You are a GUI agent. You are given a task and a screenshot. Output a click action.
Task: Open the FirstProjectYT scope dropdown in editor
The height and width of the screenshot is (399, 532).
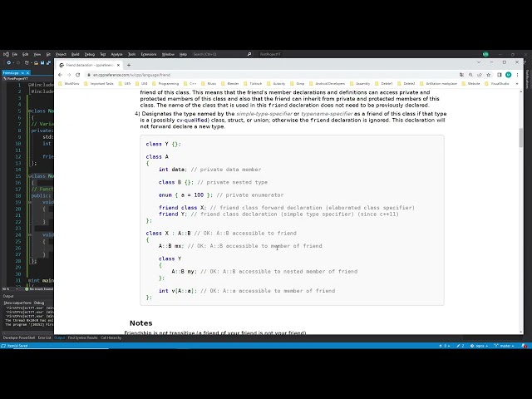[x=27, y=79]
